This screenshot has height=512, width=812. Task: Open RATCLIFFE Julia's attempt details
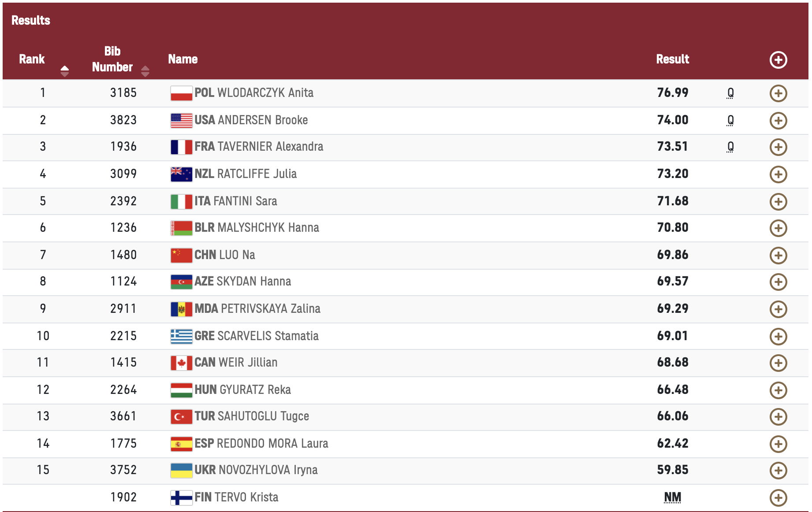[x=778, y=174]
